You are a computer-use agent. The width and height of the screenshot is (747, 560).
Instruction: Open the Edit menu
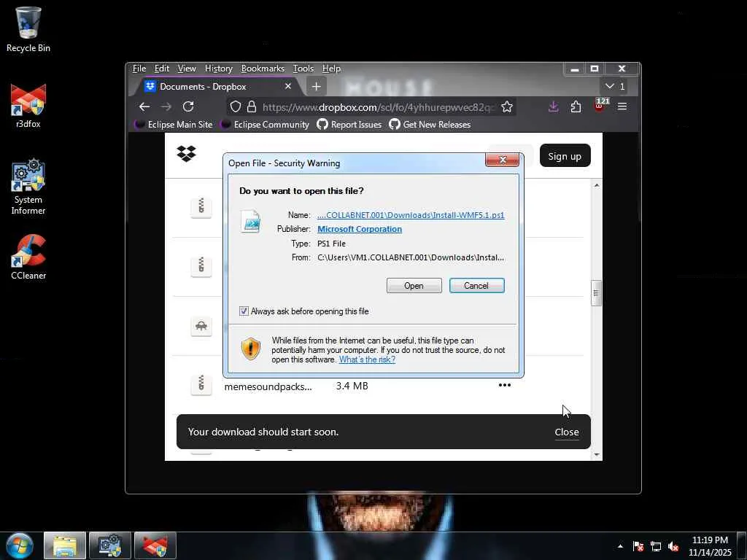tap(161, 69)
